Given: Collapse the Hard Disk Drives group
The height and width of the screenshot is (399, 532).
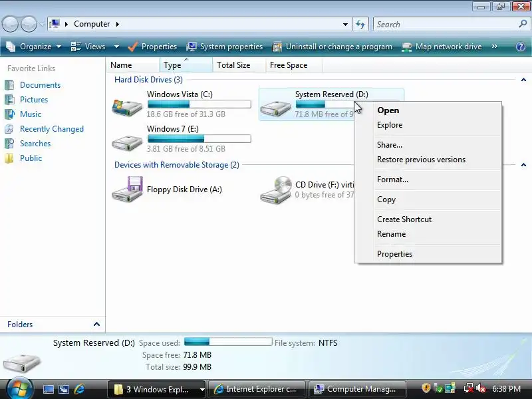Looking at the screenshot, I should point(523,80).
